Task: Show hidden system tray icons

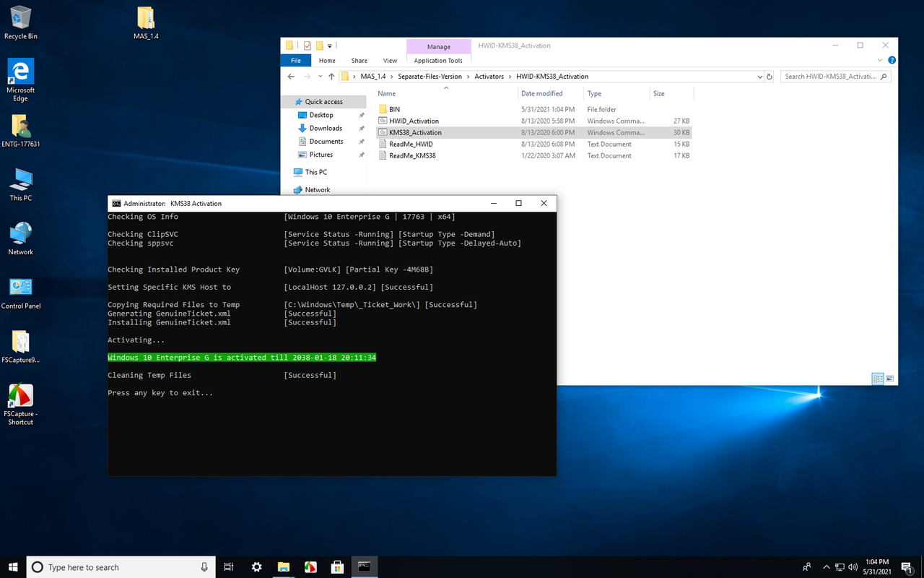Action: pos(827,567)
